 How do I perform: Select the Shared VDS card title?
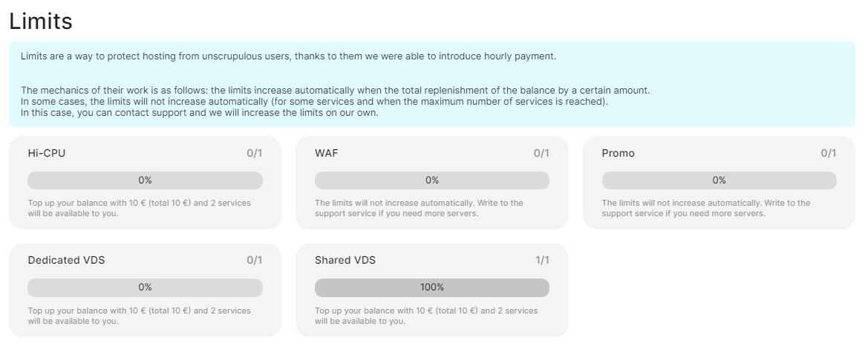coord(345,261)
